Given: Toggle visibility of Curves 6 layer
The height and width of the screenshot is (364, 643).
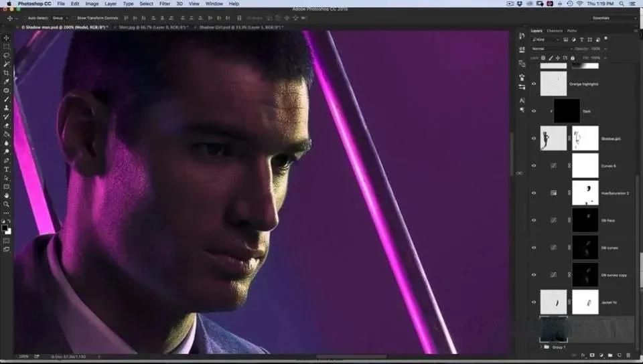Looking at the screenshot, I should pos(534,165).
